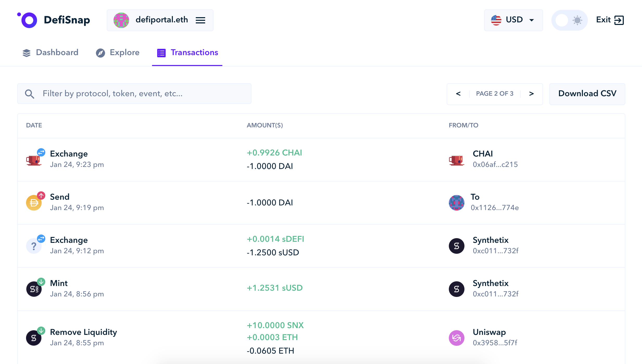The width and height of the screenshot is (642, 364).
Task: Click the Exit button
Action: (610, 20)
